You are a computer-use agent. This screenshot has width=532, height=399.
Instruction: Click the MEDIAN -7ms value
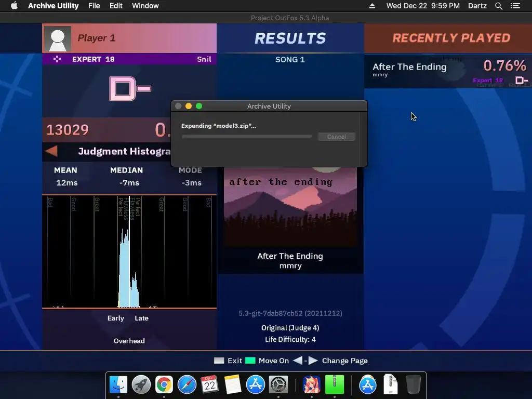coord(129,183)
